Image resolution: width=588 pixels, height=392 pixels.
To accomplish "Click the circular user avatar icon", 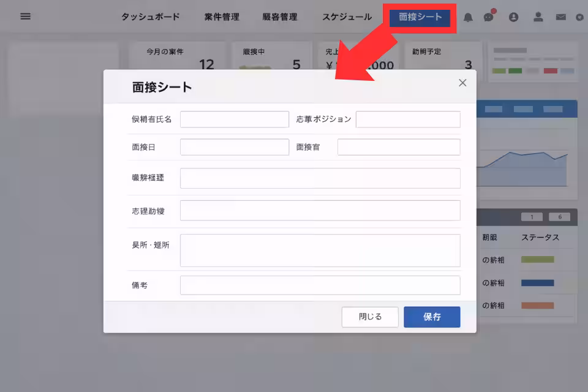I will (513, 18).
